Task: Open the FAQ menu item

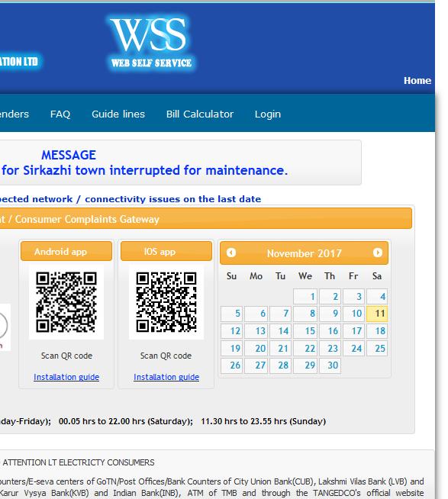Action: pyautogui.click(x=60, y=114)
